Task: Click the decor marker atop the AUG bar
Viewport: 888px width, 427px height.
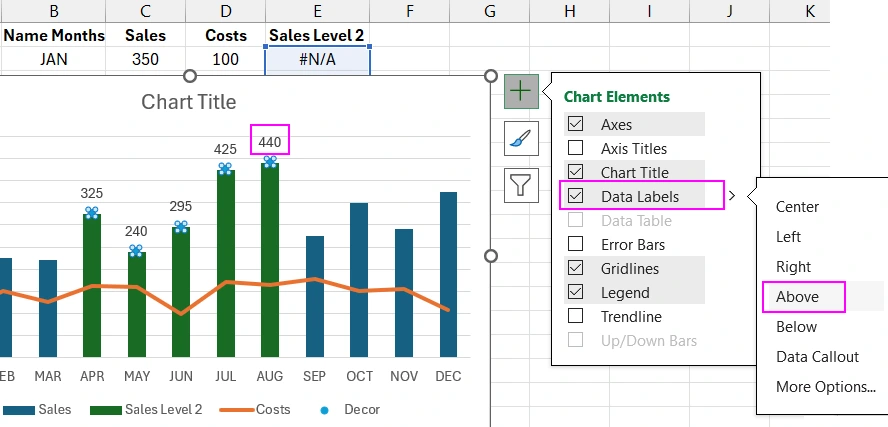Action: point(270,160)
